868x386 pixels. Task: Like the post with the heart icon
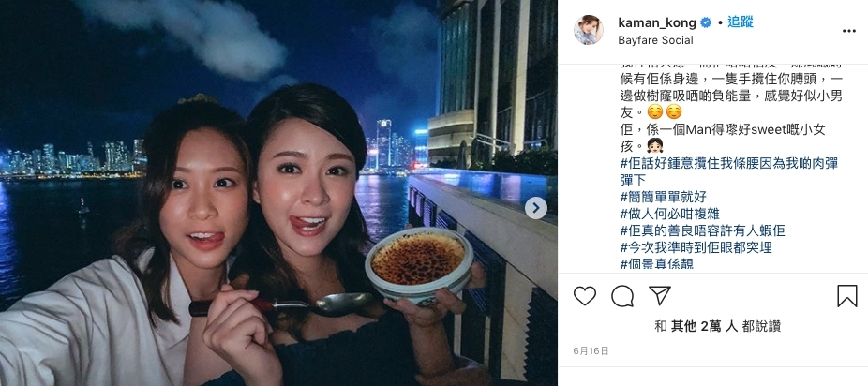tap(585, 296)
